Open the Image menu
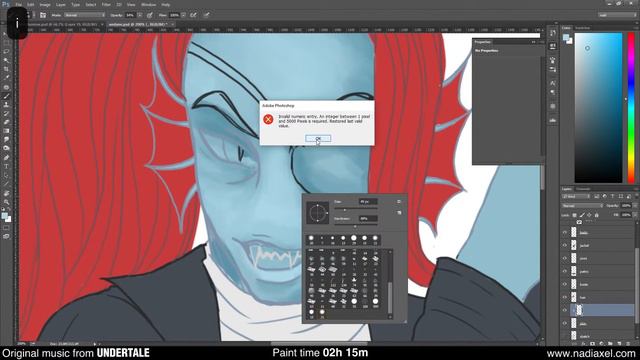The width and height of the screenshot is (640, 360). click(x=45, y=4)
